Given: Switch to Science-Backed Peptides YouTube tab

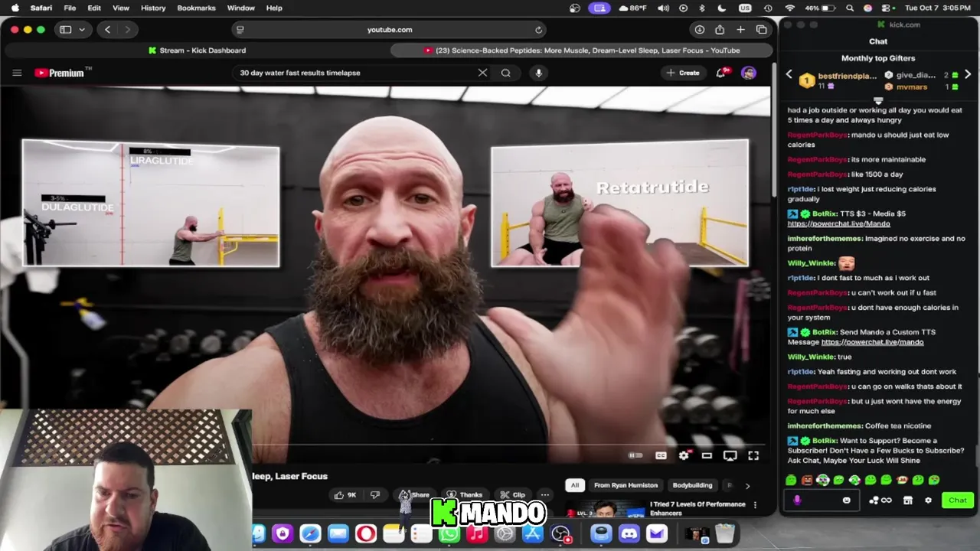Looking at the screenshot, I should tap(582, 51).
